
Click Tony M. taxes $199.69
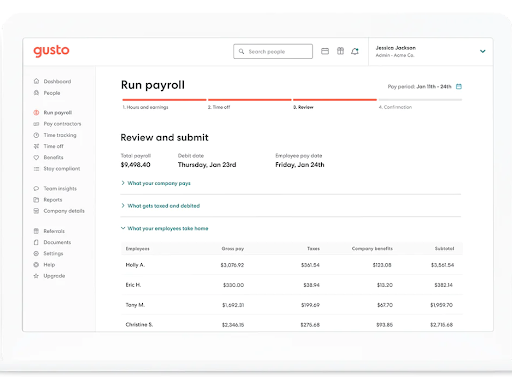pyautogui.click(x=310, y=305)
